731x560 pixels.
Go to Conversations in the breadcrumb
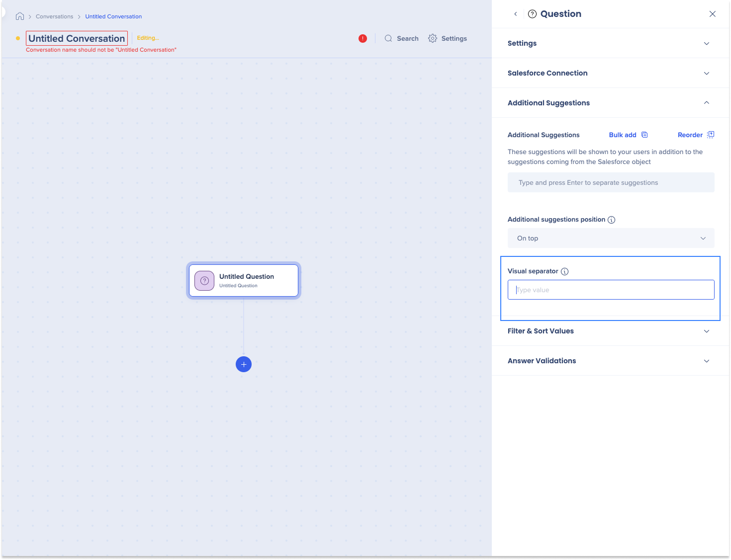tap(54, 16)
